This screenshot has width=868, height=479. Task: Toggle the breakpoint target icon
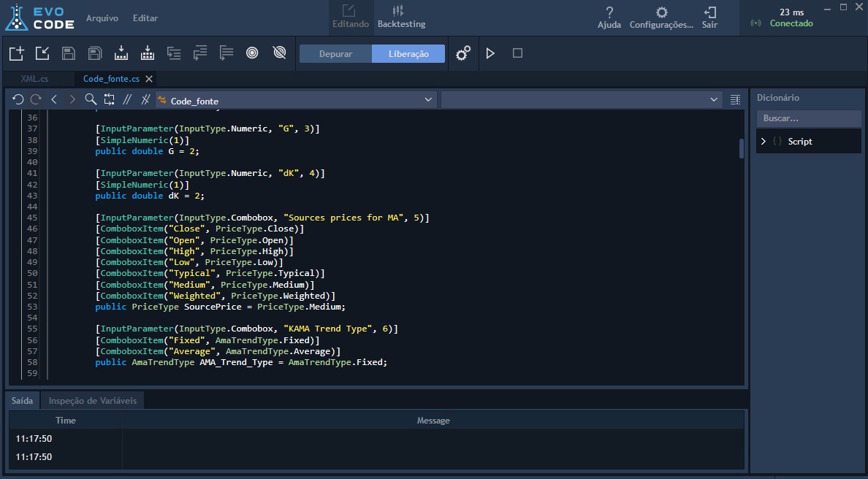pos(252,53)
